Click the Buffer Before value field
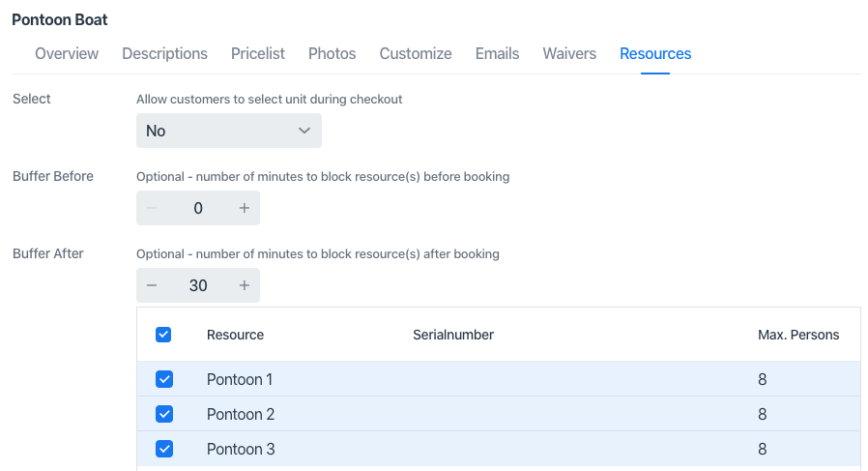The width and height of the screenshot is (868, 471). 198,208
